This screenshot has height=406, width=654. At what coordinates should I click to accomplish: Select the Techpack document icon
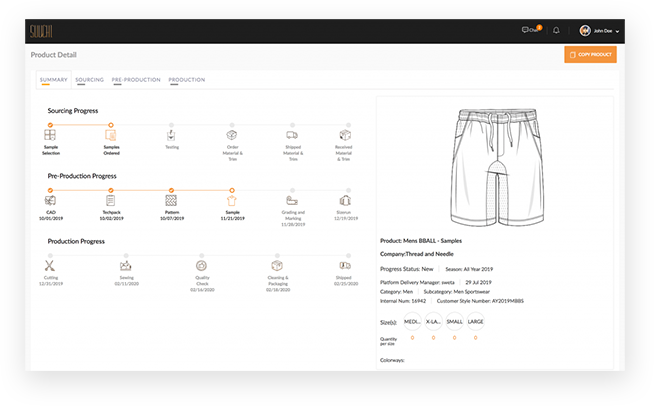click(x=111, y=200)
